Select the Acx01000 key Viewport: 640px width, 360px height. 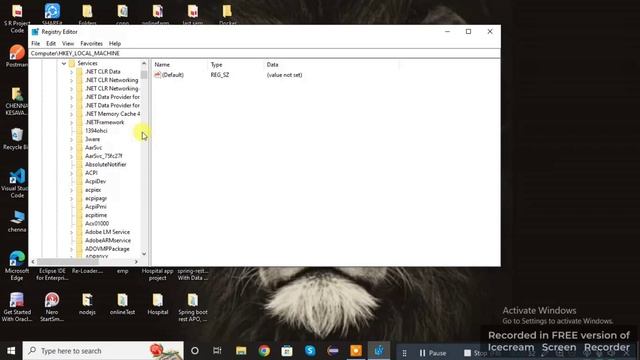click(x=97, y=224)
